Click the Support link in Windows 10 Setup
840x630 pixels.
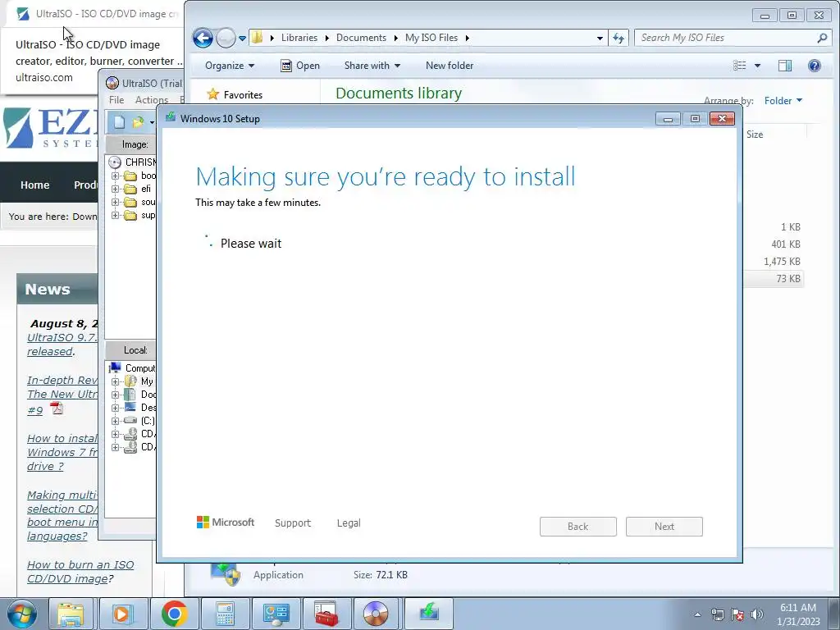[x=293, y=523]
